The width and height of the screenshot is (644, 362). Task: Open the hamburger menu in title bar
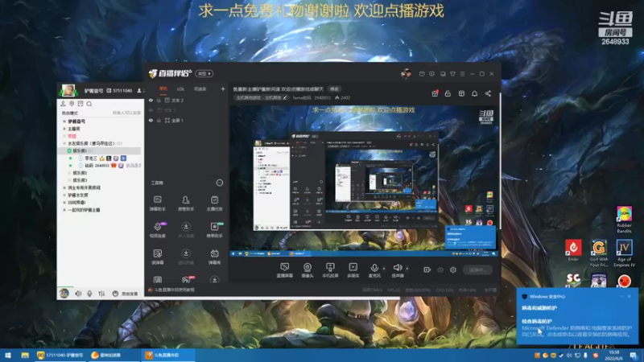pos(462,74)
